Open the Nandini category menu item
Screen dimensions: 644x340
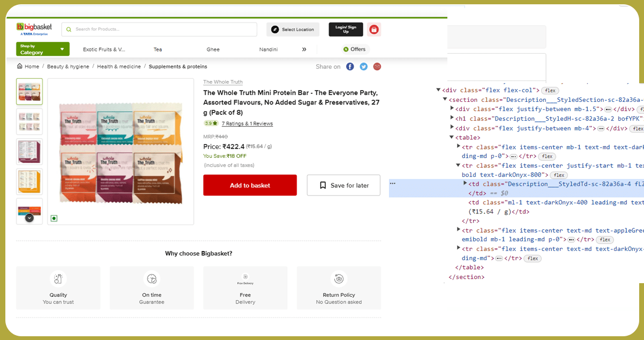click(268, 49)
